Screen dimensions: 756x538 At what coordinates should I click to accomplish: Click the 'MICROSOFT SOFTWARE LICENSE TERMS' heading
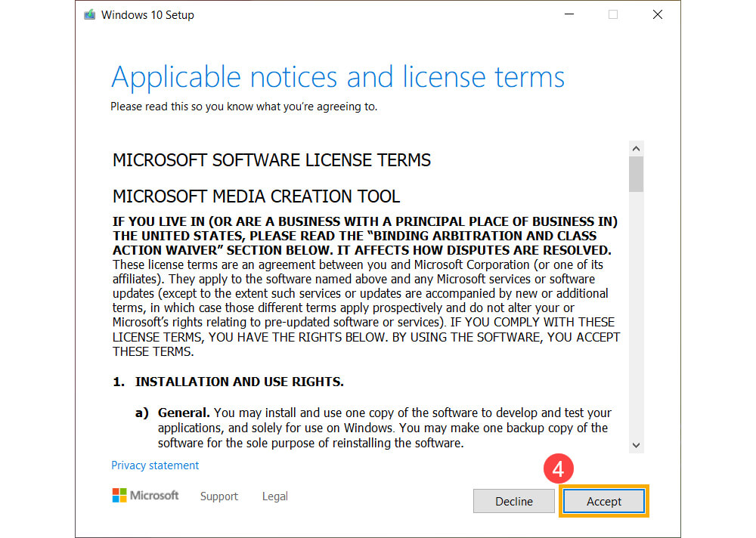(271, 160)
